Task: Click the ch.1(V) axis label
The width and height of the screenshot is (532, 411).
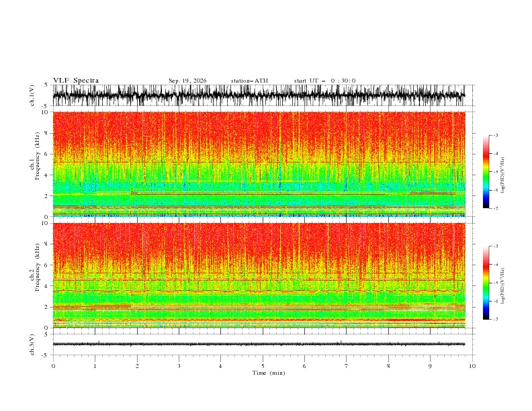Action: [32, 95]
